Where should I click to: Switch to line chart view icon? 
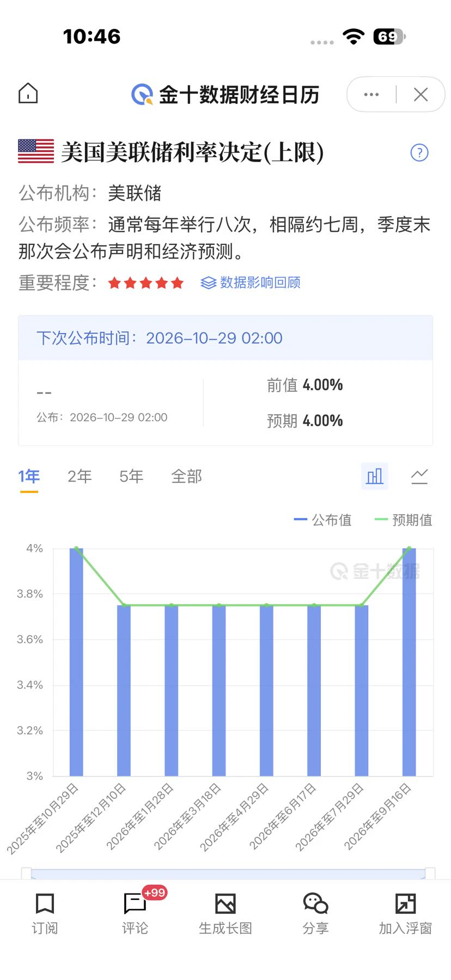click(419, 477)
